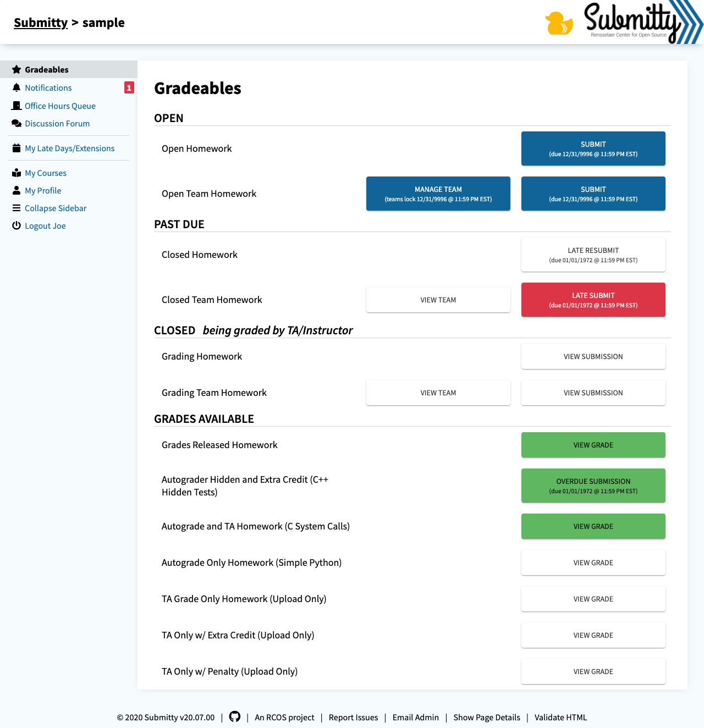
Task: Click the My Profile person icon
Action: pos(16,191)
